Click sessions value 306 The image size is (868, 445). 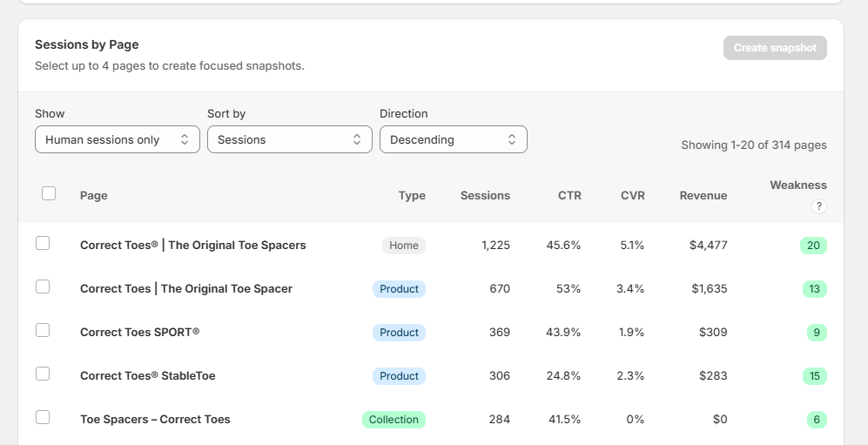(x=500, y=376)
